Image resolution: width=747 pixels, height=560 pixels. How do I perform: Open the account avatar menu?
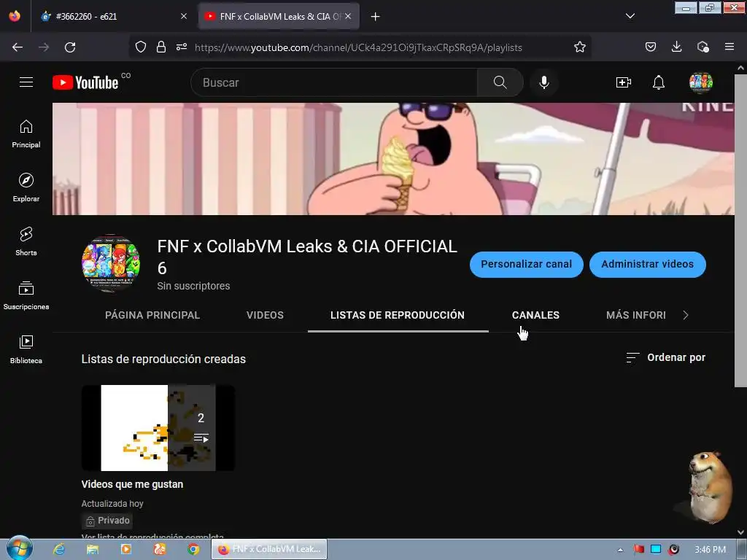701,82
